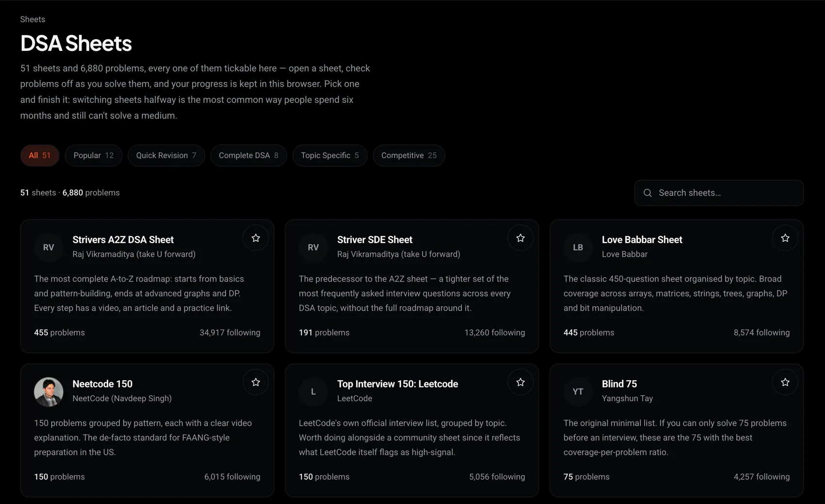This screenshot has height=504, width=825.
Task: Toggle star on Love Babbar Sheet
Action: click(785, 238)
